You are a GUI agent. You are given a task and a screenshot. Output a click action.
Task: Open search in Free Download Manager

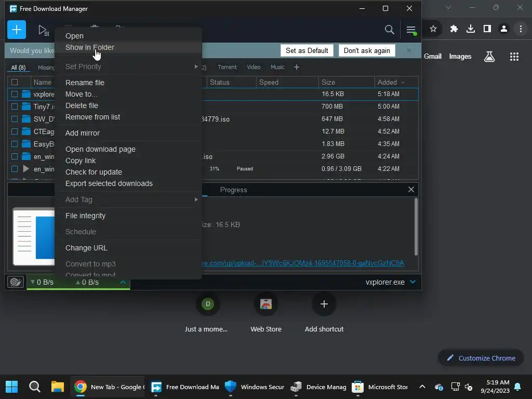point(389,30)
